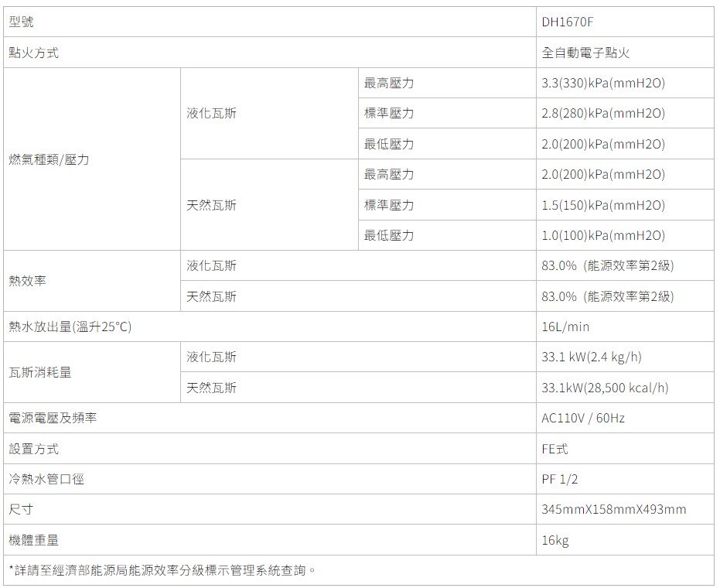Select the PF 1/2 pipe diameter value
This screenshot has width=720, height=588.
point(559,479)
